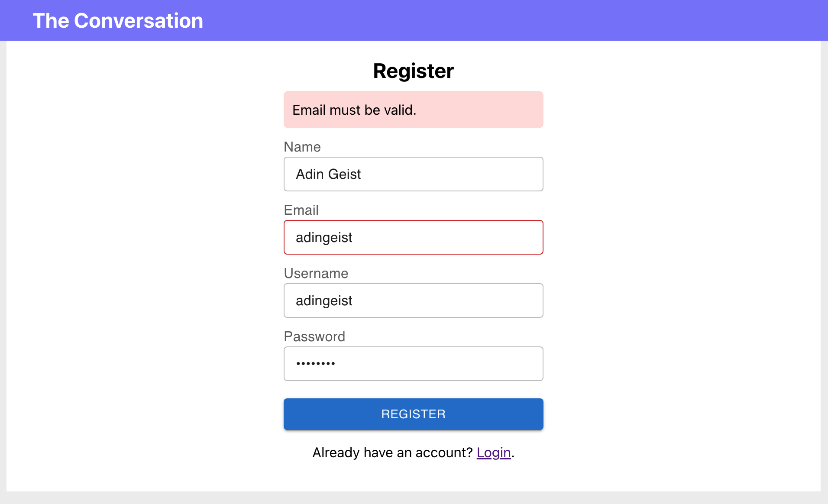Click the masked password dots
The width and height of the screenshot is (828, 504).
click(316, 364)
